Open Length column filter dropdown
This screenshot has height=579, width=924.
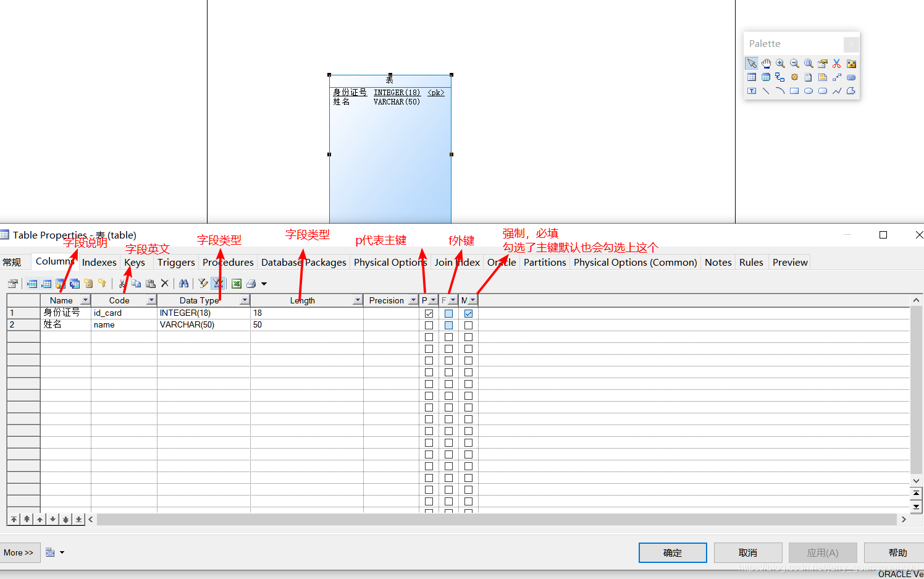pyautogui.click(x=358, y=300)
